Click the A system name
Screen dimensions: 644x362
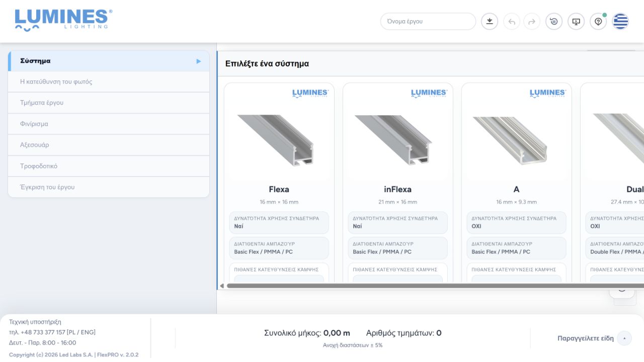(x=517, y=190)
